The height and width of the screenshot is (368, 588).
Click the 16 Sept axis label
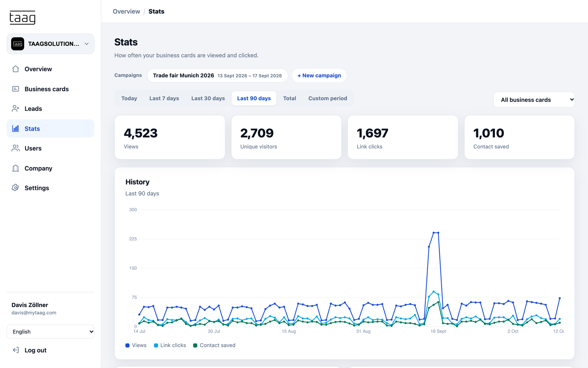click(438, 331)
